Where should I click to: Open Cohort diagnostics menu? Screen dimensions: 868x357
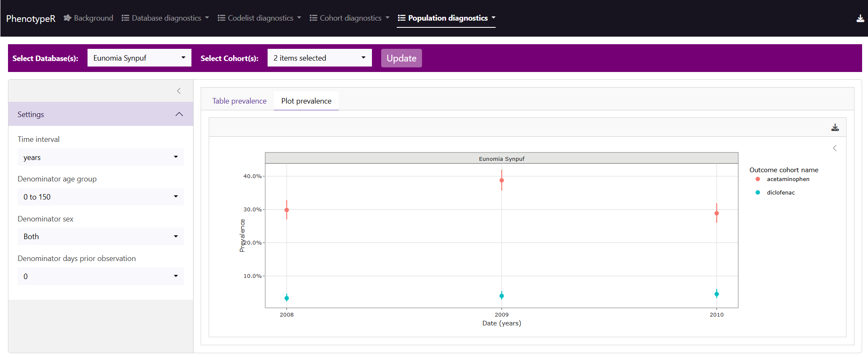(x=350, y=18)
